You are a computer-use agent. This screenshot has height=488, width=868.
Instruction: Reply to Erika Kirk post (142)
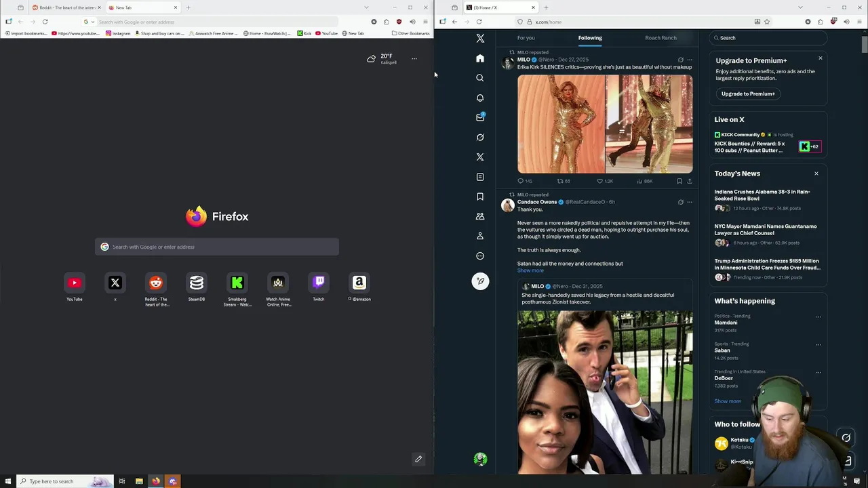pos(524,181)
